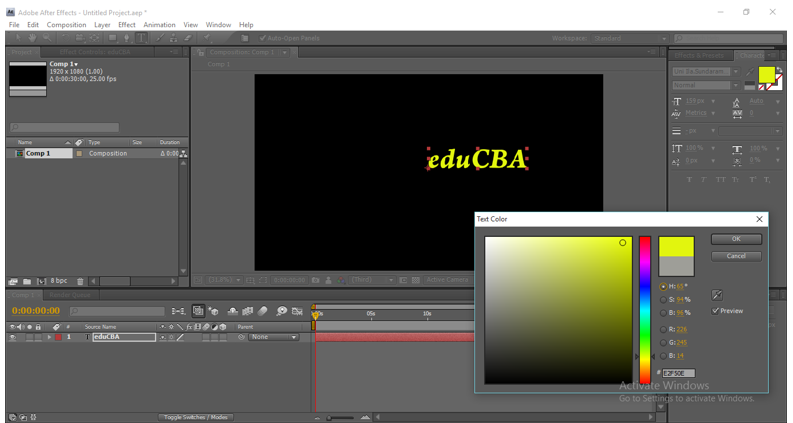Open the Parent None dropdown
Screen dimensions: 793x423
274,337
